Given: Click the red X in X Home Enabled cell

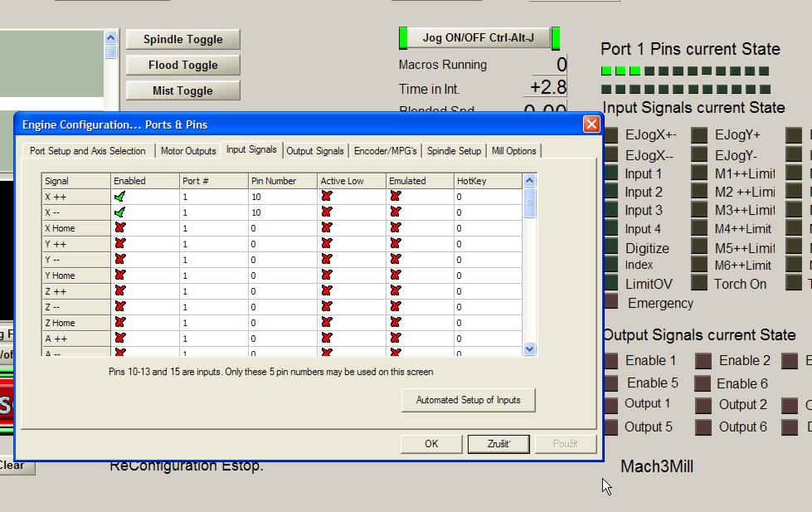Looking at the screenshot, I should (120, 228).
